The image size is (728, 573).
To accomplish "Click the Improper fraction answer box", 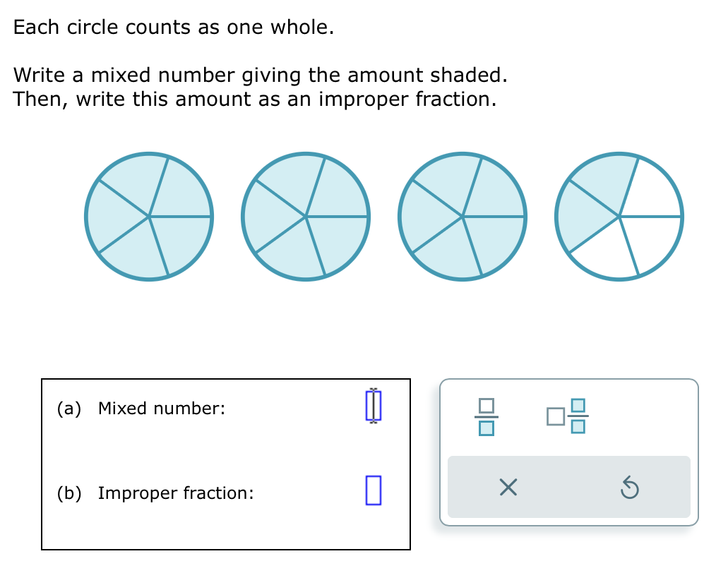I will pyautogui.click(x=373, y=492).
